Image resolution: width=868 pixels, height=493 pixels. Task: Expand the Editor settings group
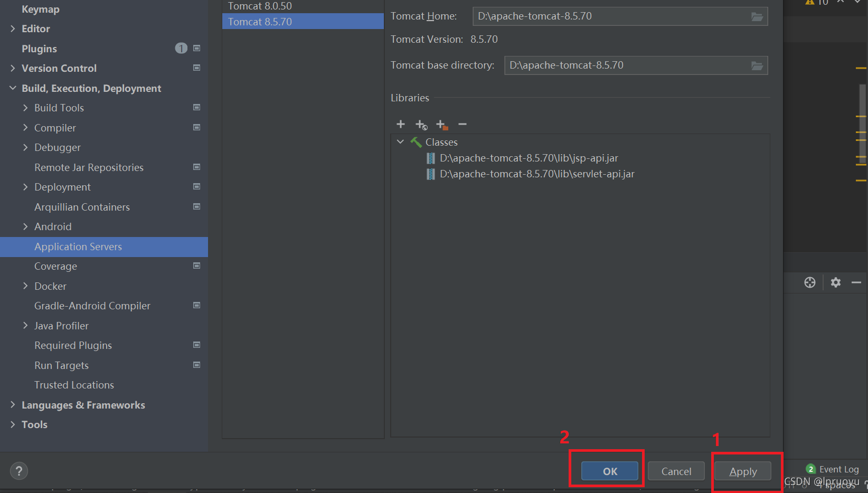(x=13, y=29)
